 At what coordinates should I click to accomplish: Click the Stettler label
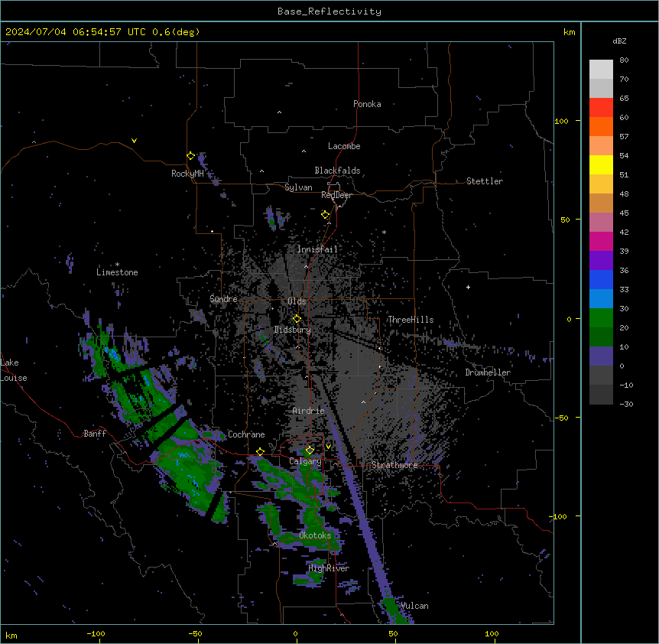(485, 181)
